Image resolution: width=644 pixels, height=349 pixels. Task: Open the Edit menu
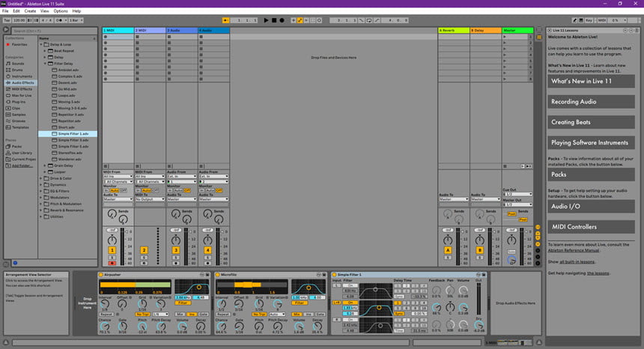[16, 11]
